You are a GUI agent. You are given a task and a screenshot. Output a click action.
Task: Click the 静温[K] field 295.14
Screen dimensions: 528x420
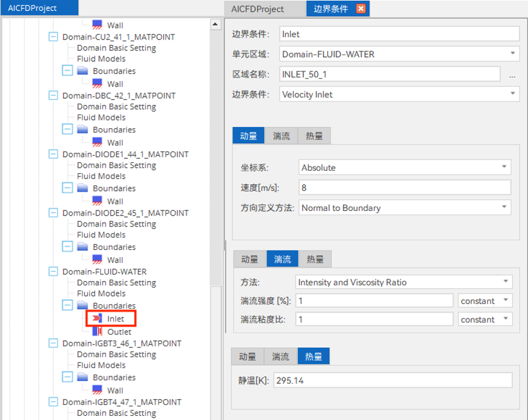[x=393, y=380]
